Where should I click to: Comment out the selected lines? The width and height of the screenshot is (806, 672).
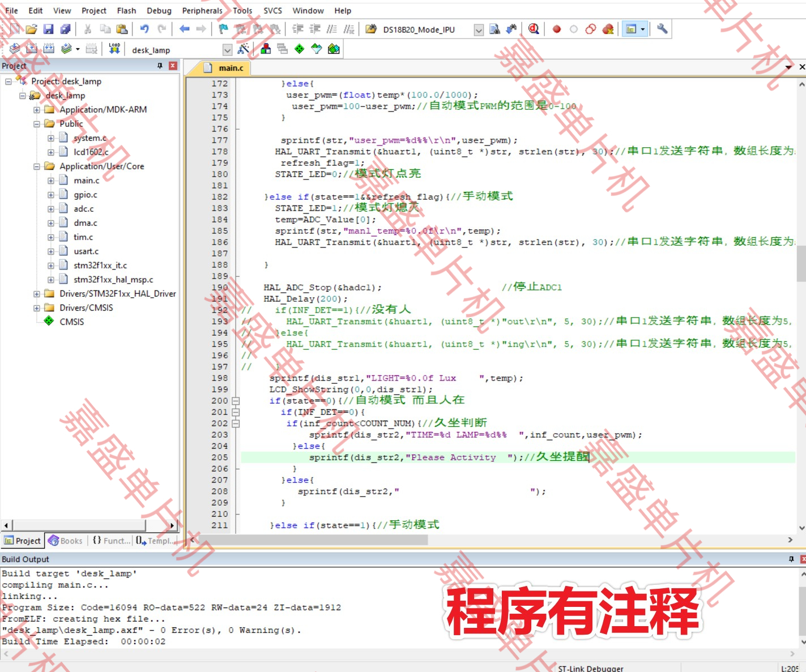[332, 29]
